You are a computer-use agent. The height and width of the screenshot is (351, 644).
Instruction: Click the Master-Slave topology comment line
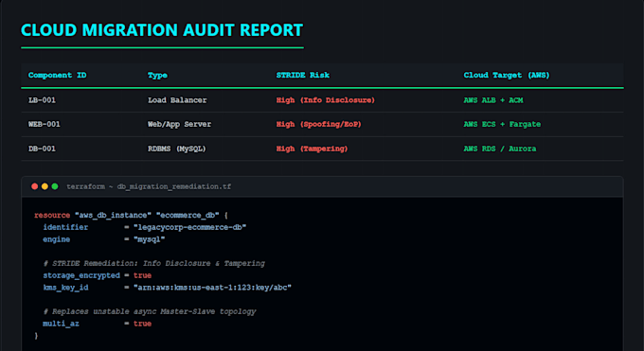(150, 311)
